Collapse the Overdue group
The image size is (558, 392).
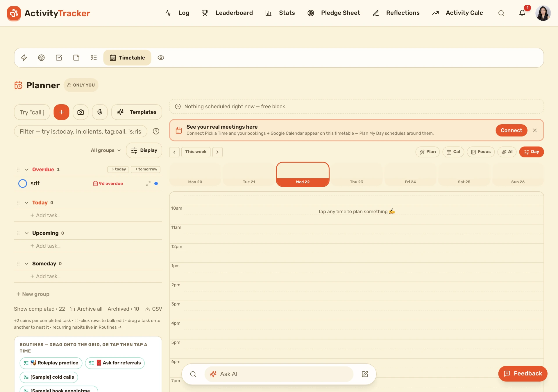click(26, 170)
